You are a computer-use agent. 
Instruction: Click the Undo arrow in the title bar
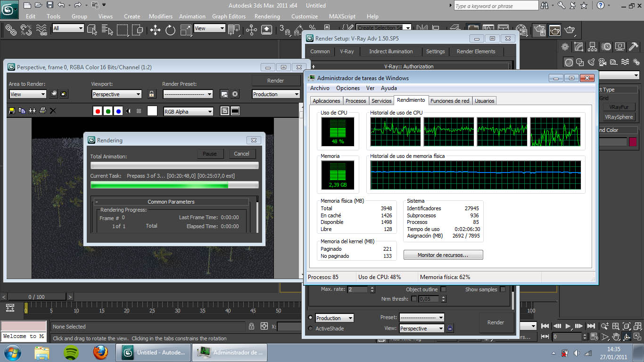62,5
